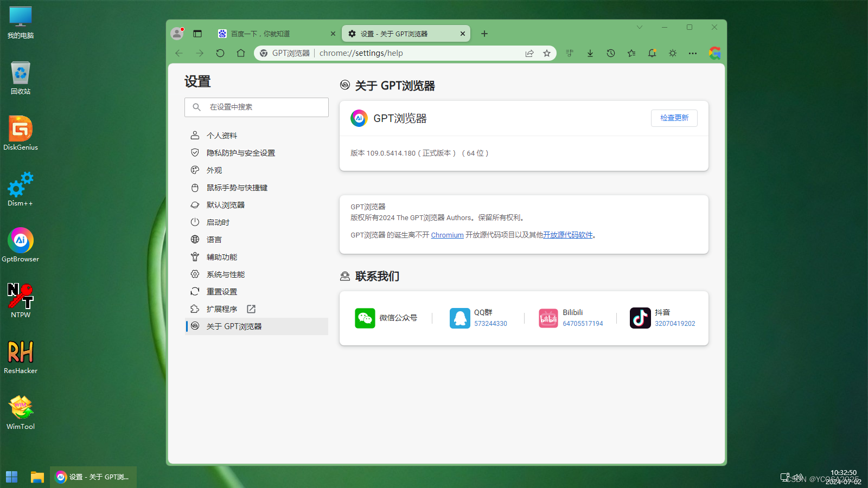The width and height of the screenshot is (868, 488).
Task: Open the home page
Action: pos(241,53)
